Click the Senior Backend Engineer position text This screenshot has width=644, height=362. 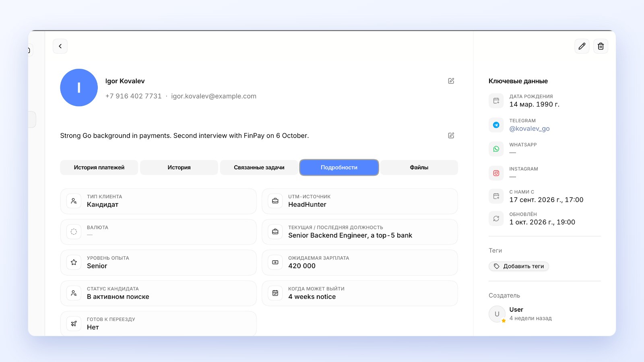(350, 235)
